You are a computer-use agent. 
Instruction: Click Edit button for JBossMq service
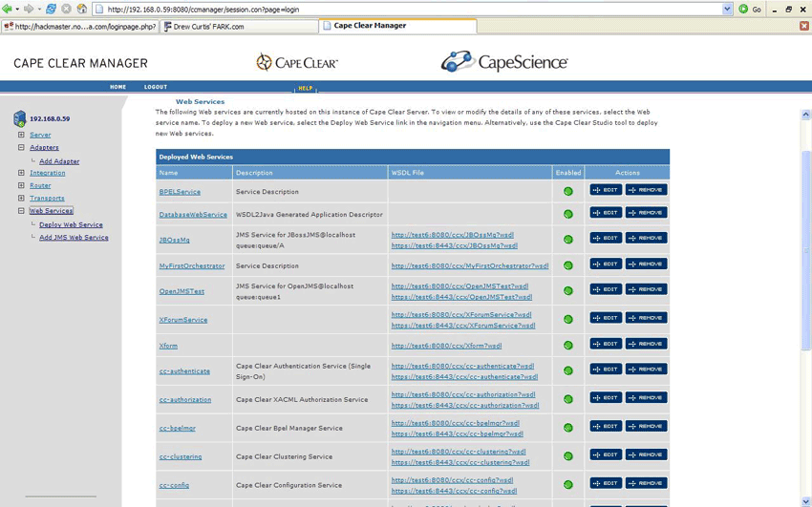coord(606,238)
